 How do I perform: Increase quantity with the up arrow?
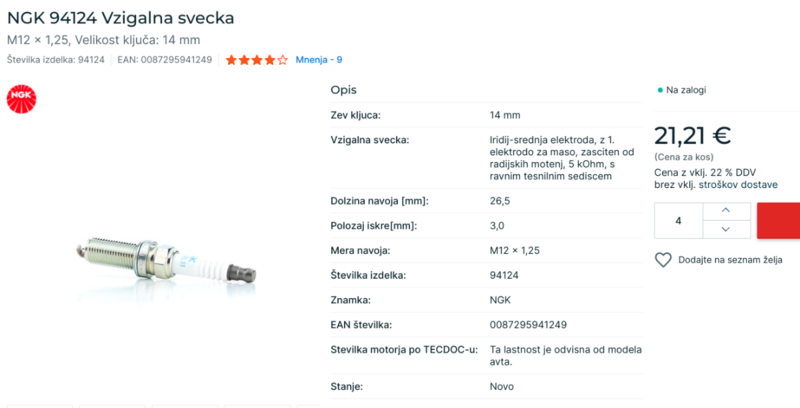pos(726,210)
